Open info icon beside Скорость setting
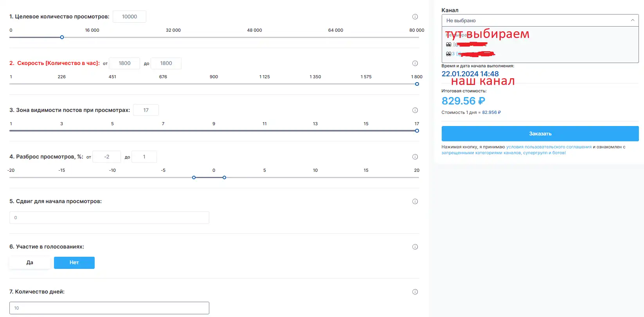The image size is (644, 317). click(x=415, y=63)
